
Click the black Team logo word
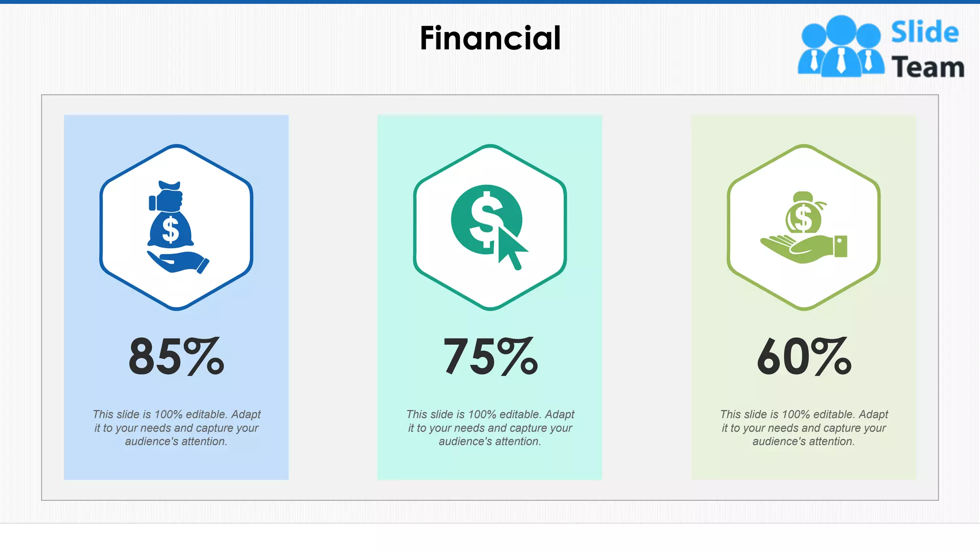click(928, 66)
